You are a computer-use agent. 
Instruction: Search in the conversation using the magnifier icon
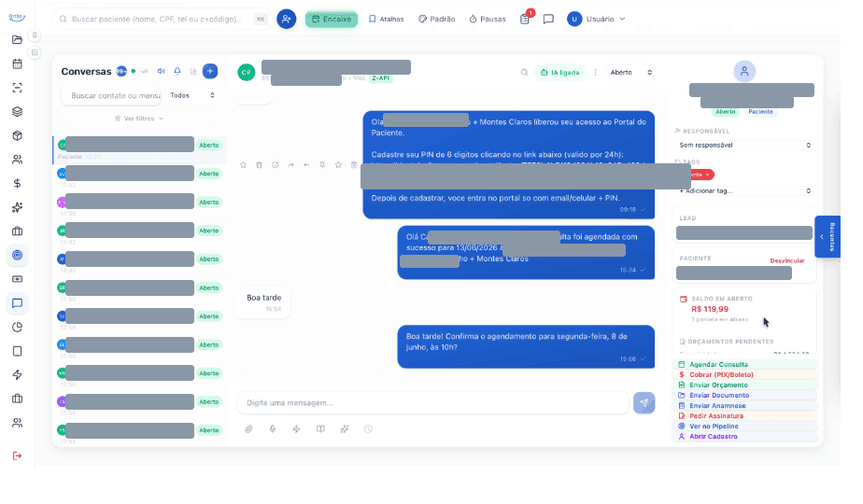coord(524,72)
